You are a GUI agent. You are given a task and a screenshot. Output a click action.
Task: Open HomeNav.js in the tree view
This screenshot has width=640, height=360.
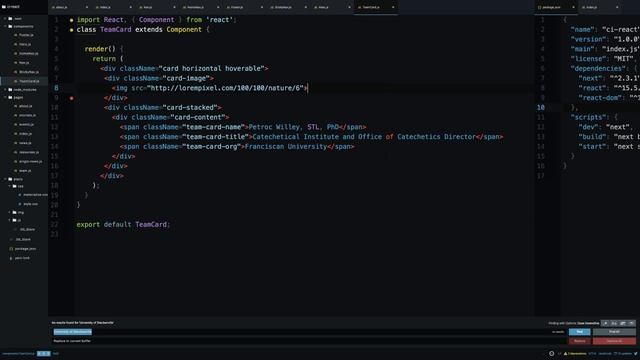(x=29, y=53)
